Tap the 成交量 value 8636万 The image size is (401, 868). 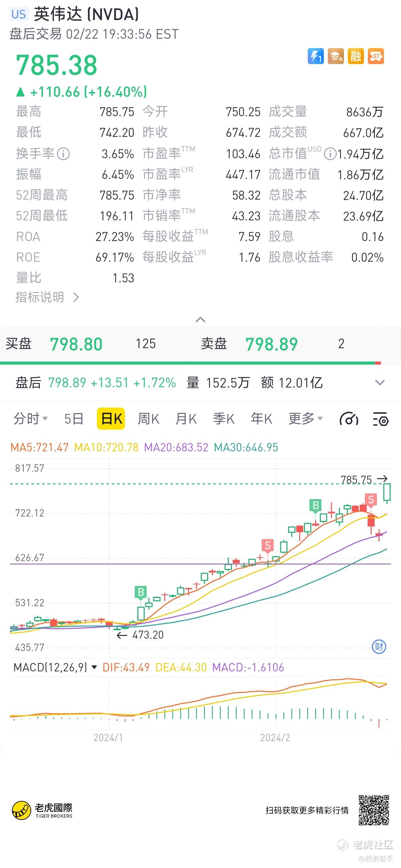point(365,112)
